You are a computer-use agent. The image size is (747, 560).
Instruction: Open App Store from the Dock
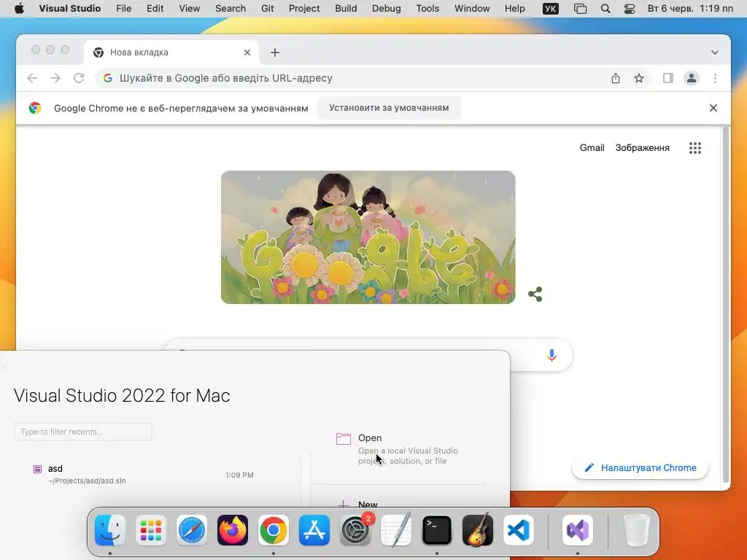(314, 530)
